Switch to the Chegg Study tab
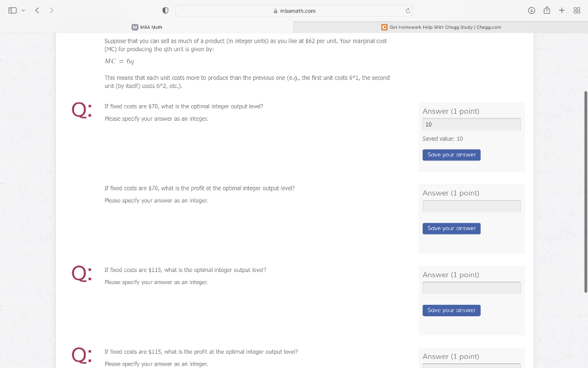Screen dimensions: 588x368 (440, 27)
